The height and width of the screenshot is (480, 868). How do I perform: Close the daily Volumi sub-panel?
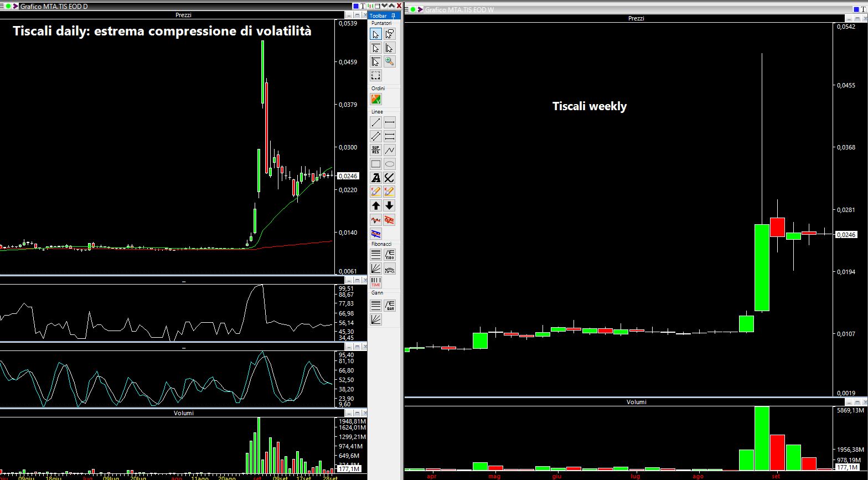click(365, 413)
